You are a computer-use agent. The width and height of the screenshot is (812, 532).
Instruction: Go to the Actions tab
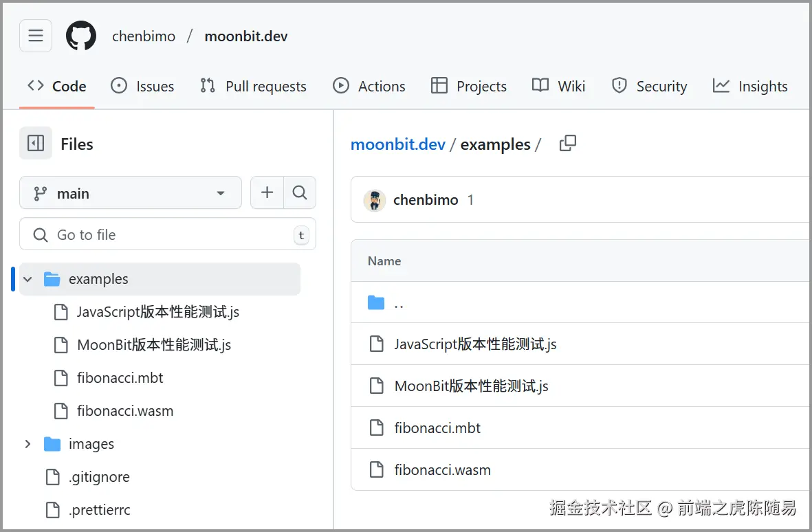click(x=369, y=86)
